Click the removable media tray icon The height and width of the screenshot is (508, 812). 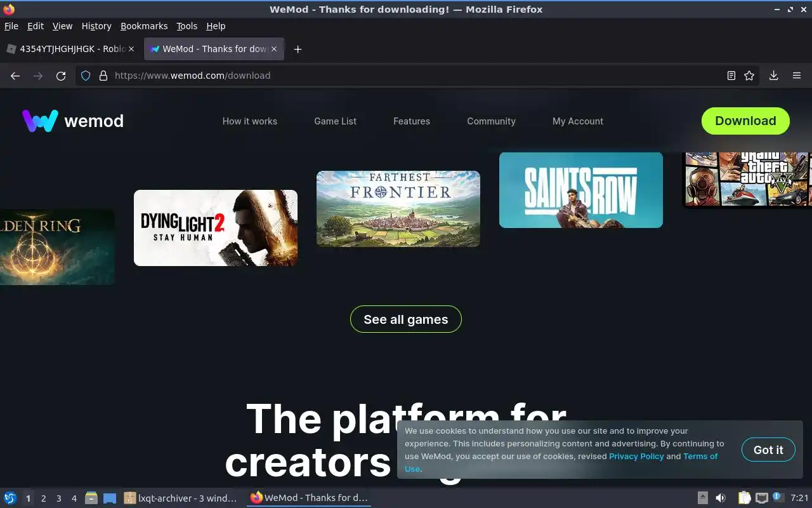703,498
